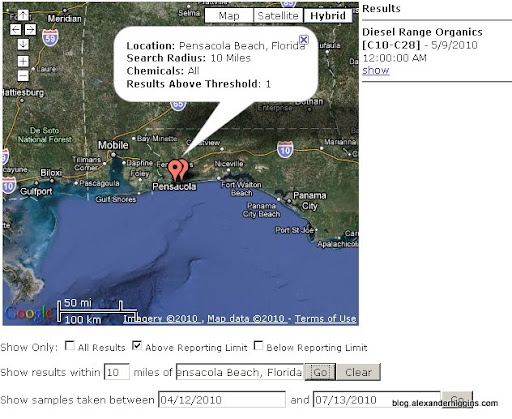This screenshot has height=419, width=512.
Task: Check the All Results checkbox
Action: tap(70, 346)
